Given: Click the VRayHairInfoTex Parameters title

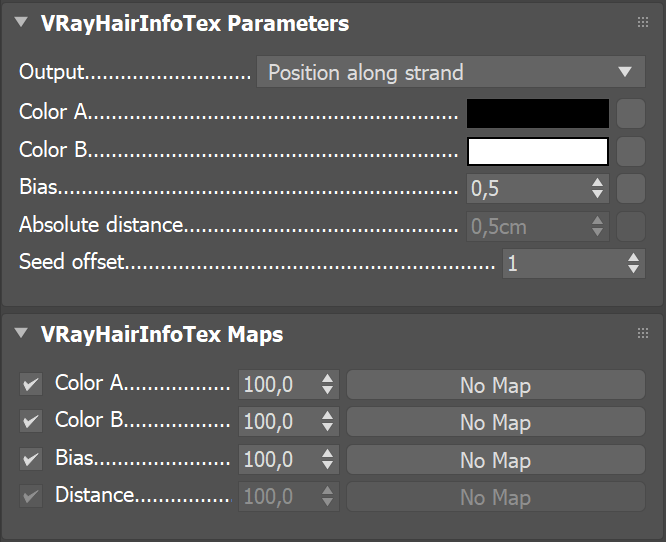Looking at the screenshot, I should [195, 23].
